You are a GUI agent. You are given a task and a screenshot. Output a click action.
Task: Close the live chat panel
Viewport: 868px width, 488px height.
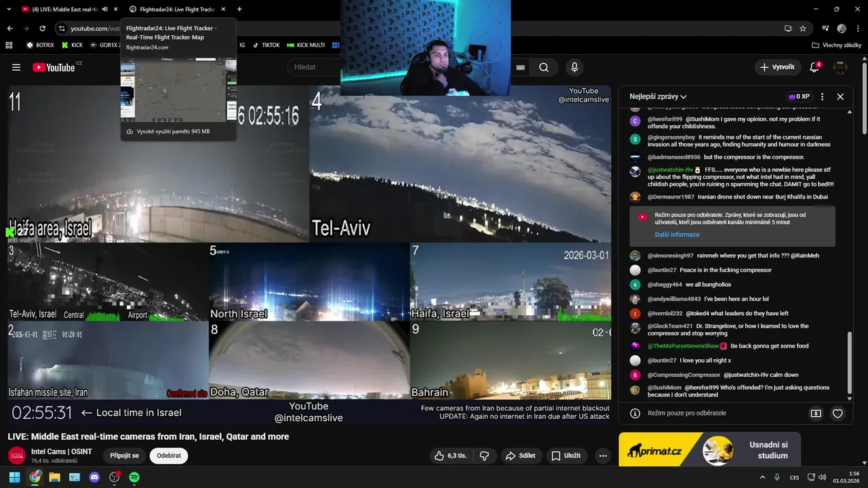840,97
